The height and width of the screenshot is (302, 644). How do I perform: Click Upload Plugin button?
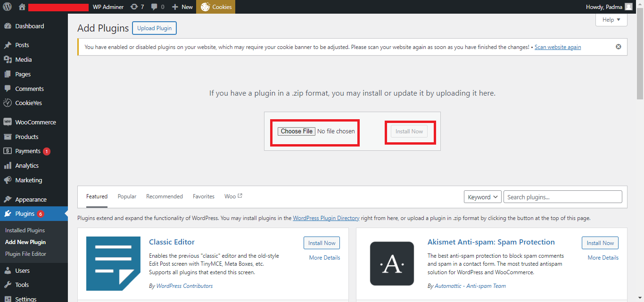tap(154, 28)
